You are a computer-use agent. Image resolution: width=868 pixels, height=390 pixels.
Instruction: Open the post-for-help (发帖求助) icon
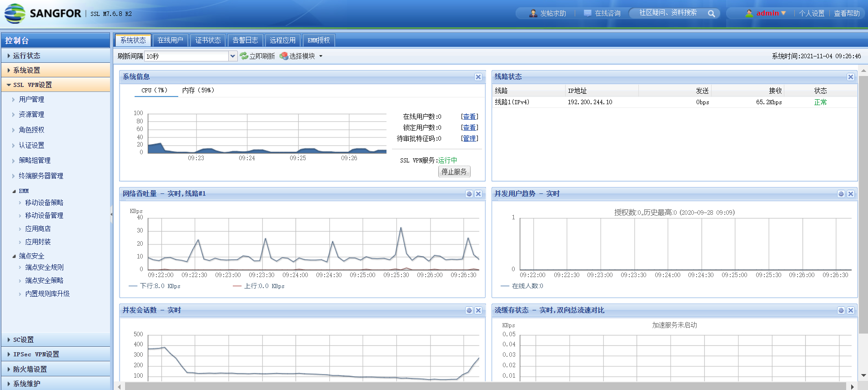pyautogui.click(x=533, y=13)
